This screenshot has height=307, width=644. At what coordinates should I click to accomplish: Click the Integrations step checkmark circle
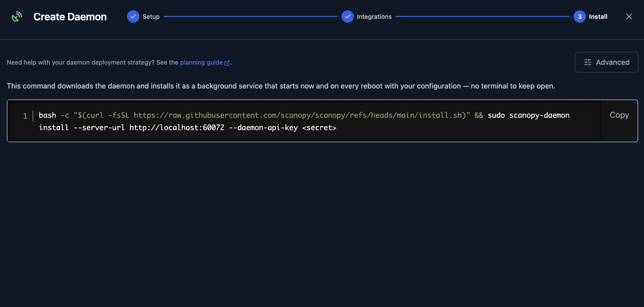[x=347, y=16]
